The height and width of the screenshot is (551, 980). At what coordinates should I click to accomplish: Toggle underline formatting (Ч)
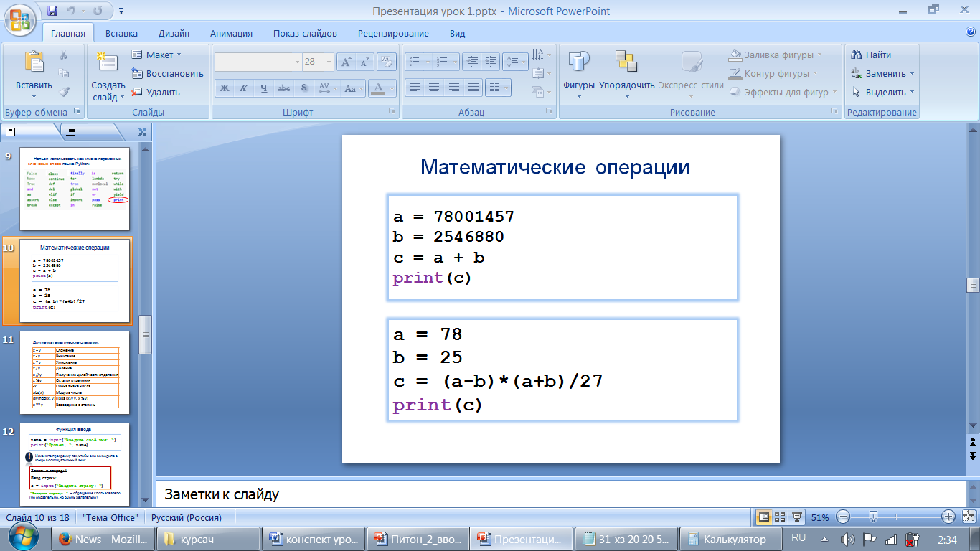point(264,88)
